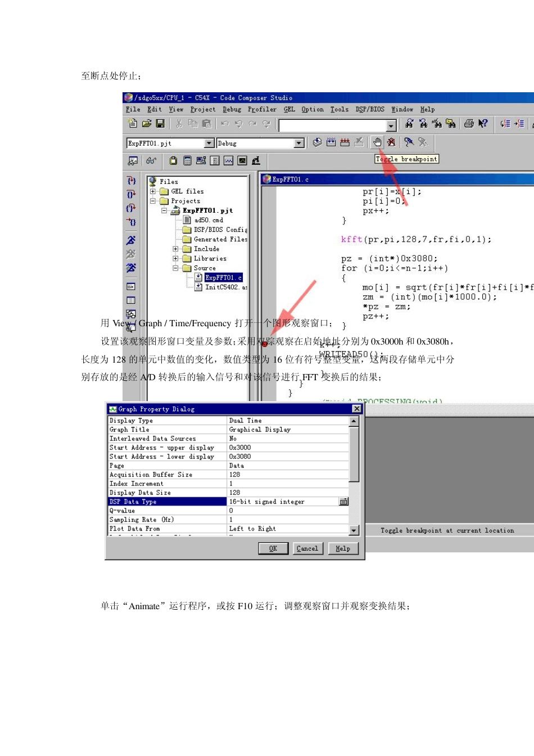Select the ad50.cmd file in tree

(208, 220)
